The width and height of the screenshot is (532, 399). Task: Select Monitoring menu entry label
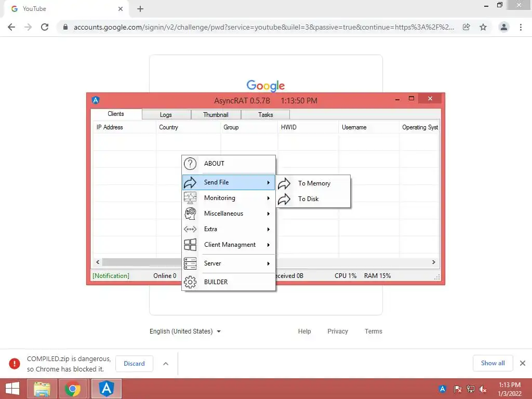(x=220, y=198)
